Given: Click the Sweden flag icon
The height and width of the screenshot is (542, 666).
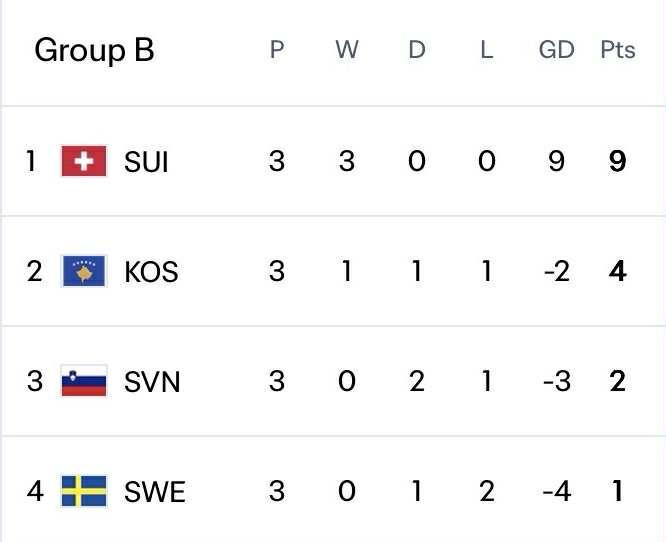Looking at the screenshot, I should click(84, 491).
